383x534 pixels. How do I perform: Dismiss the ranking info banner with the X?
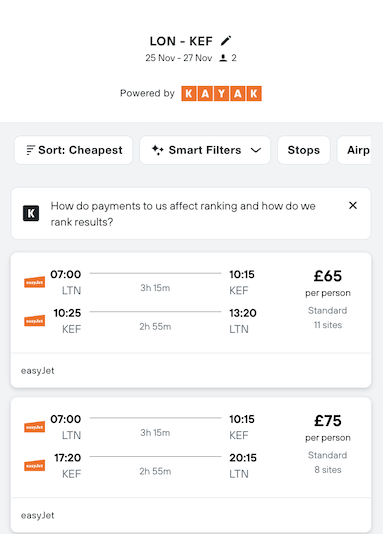pos(353,205)
